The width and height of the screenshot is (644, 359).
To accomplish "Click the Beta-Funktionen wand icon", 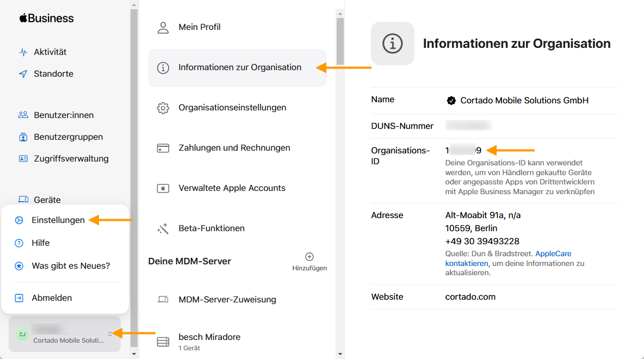I will (x=163, y=228).
